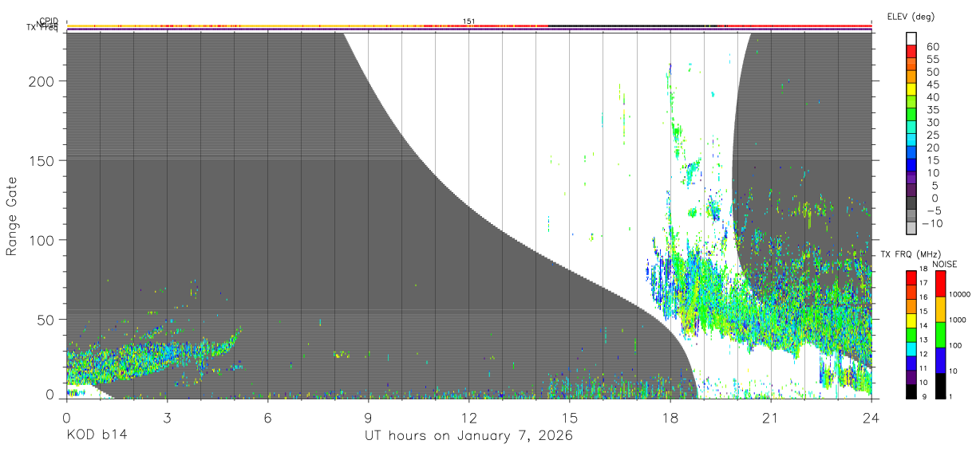Click the 'KOD b14' radar label
This screenshot has width=980, height=452.
pyautogui.click(x=96, y=436)
